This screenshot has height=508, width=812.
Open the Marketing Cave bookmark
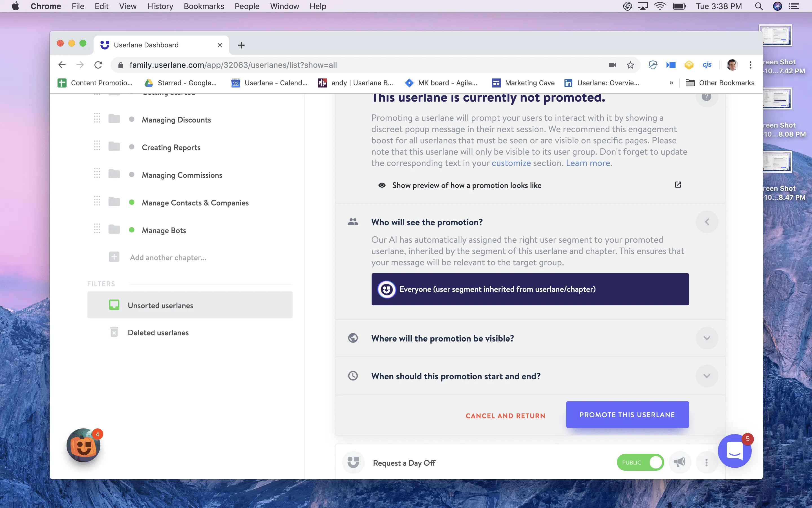[x=523, y=83]
